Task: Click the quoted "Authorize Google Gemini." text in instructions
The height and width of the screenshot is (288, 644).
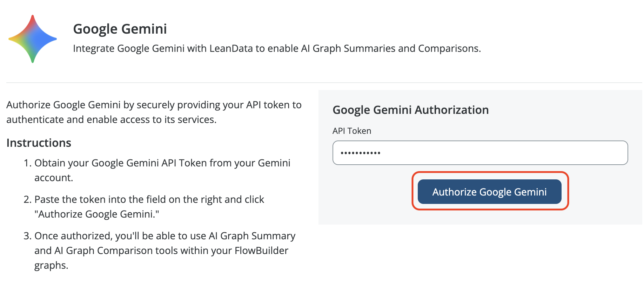Action: tap(97, 214)
